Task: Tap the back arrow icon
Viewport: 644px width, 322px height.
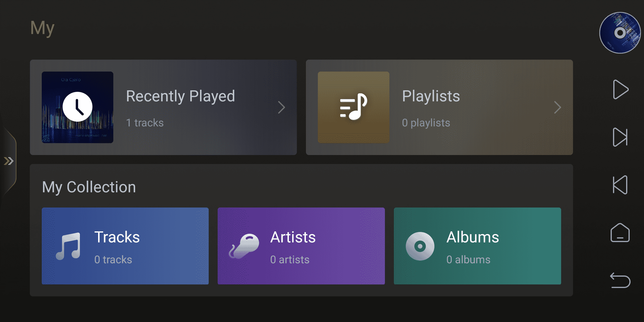Action: [620, 280]
